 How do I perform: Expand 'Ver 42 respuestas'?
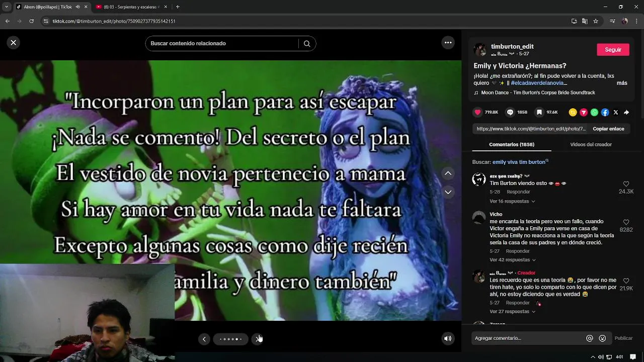coord(513,260)
